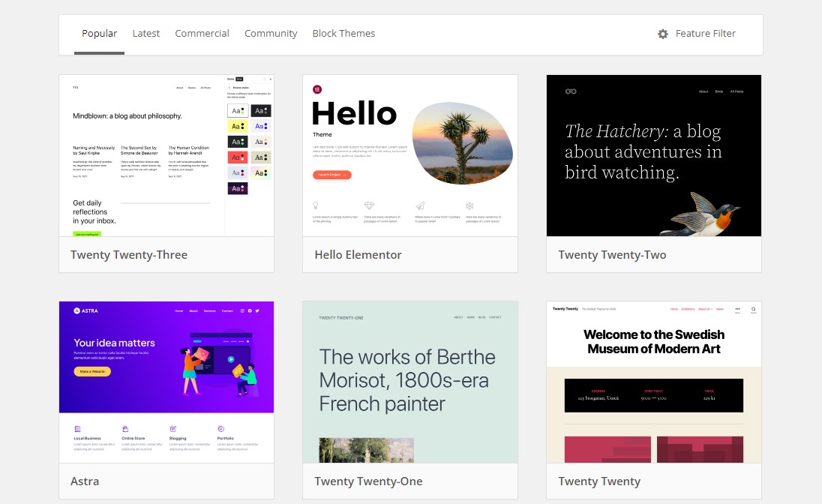
Task: Click the Elementor logo in Hello preview
Action: pyautogui.click(x=317, y=90)
